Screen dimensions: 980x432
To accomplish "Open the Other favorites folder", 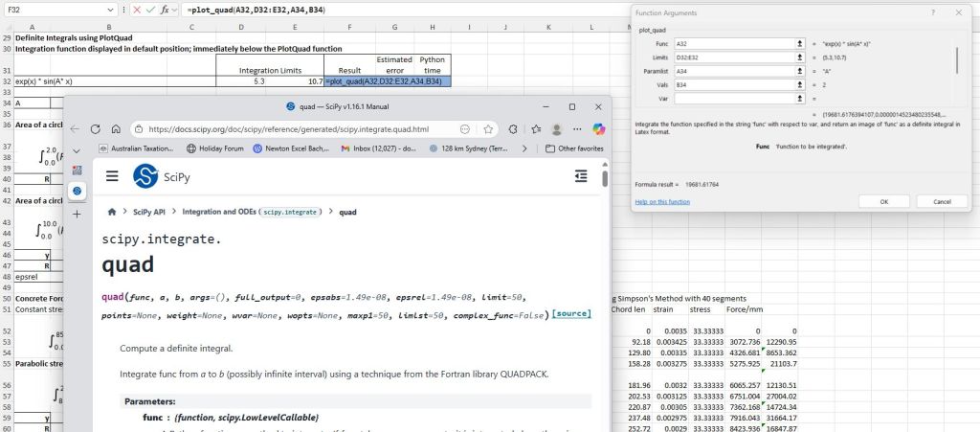I will click(x=574, y=148).
